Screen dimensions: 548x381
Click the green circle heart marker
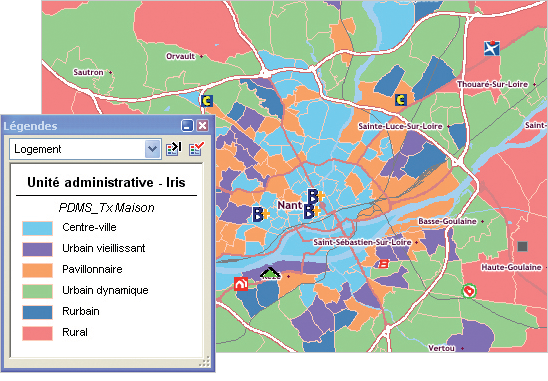pyautogui.click(x=469, y=291)
